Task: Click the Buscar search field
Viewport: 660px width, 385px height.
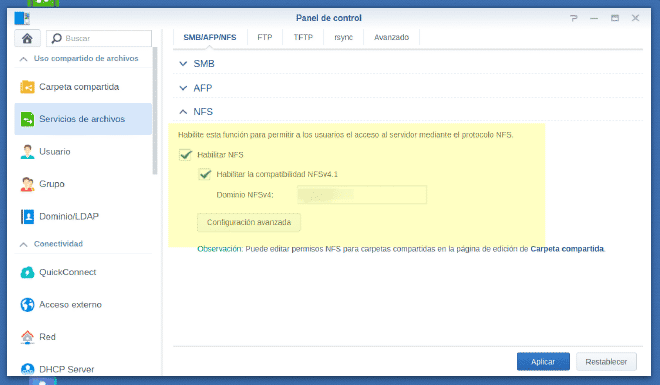Action: click(99, 39)
